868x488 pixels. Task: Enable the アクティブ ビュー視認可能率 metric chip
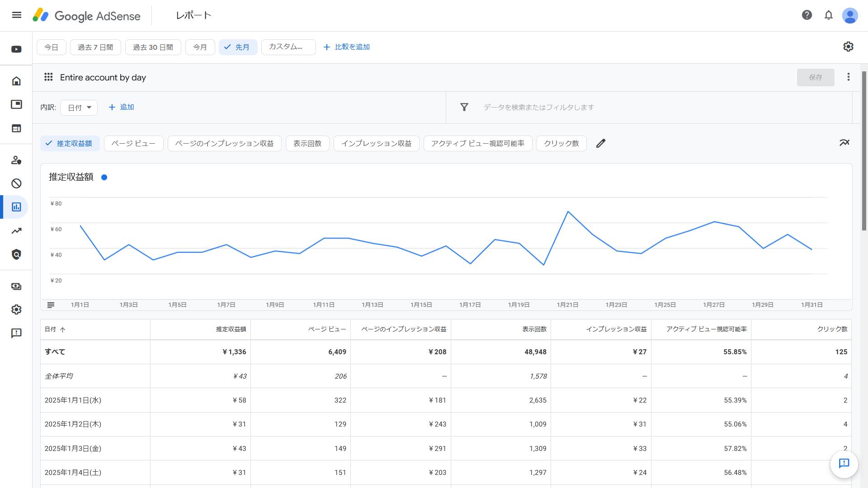(x=478, y=143)
